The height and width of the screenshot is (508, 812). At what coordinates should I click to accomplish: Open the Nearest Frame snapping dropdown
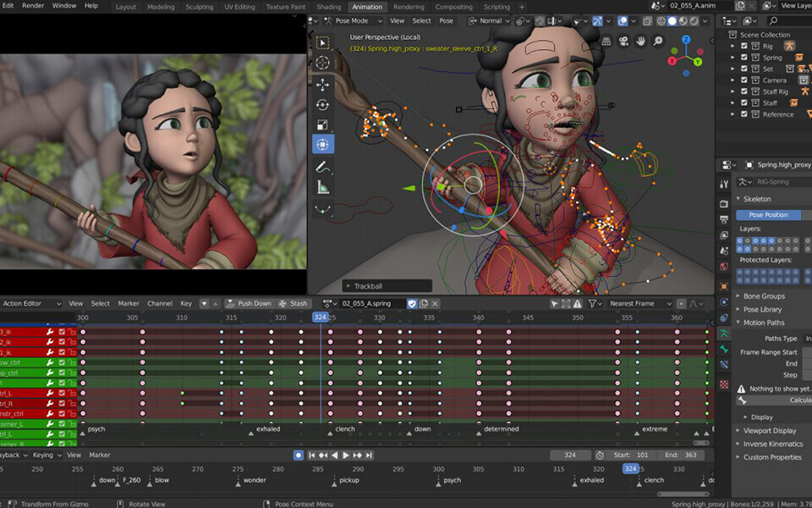coord(641,304)
